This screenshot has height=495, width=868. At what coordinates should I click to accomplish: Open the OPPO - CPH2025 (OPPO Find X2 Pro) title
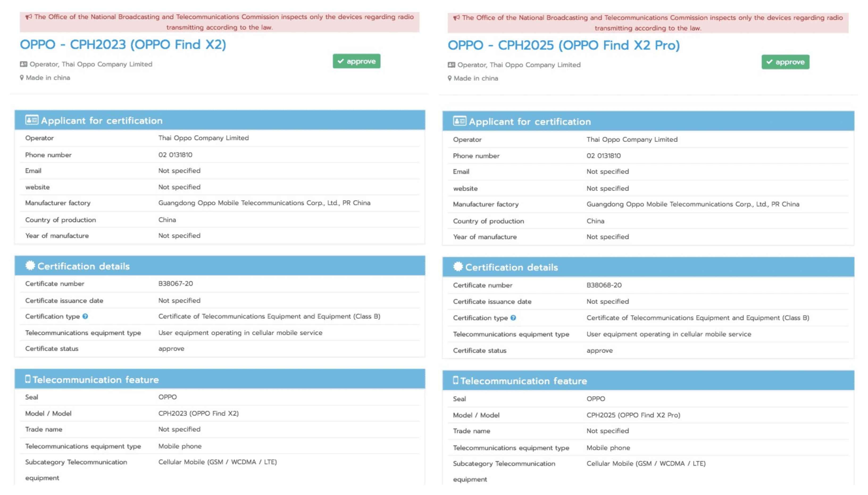[564, 45]
